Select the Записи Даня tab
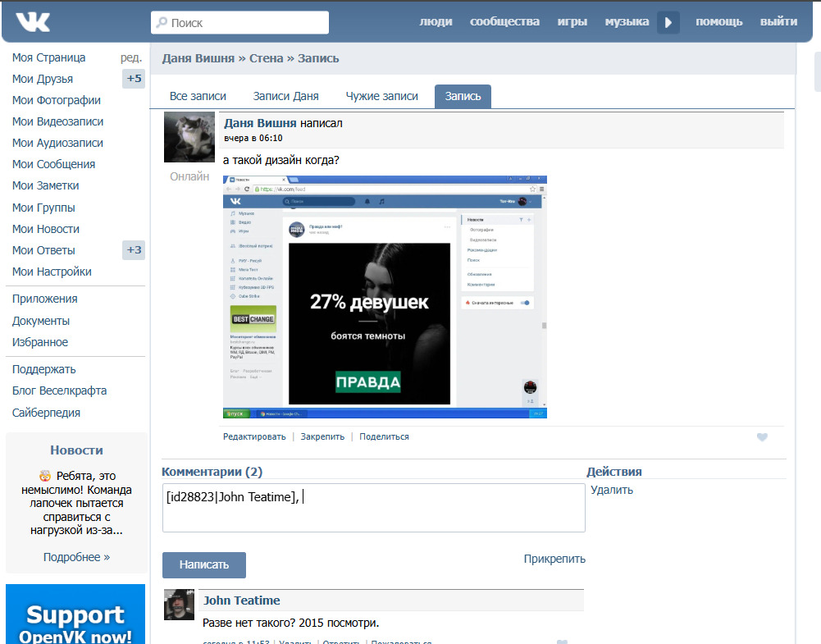821x644 pixels. click(x=286, y=96)
